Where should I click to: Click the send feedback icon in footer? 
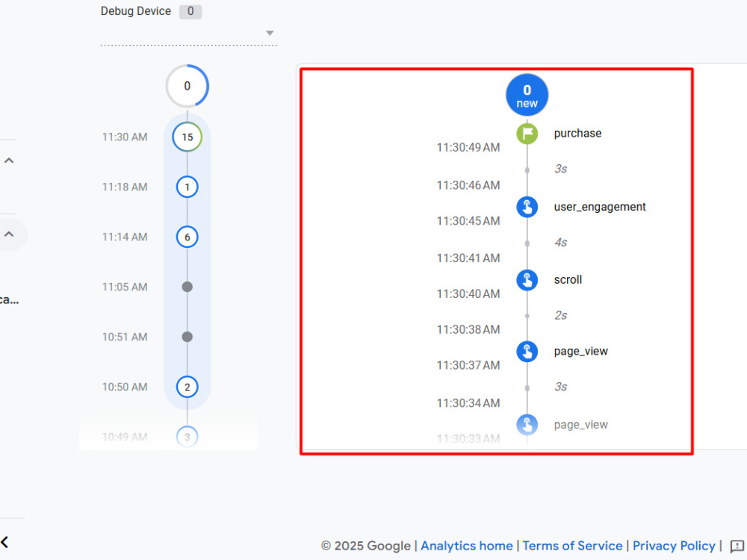coord(737,547)
